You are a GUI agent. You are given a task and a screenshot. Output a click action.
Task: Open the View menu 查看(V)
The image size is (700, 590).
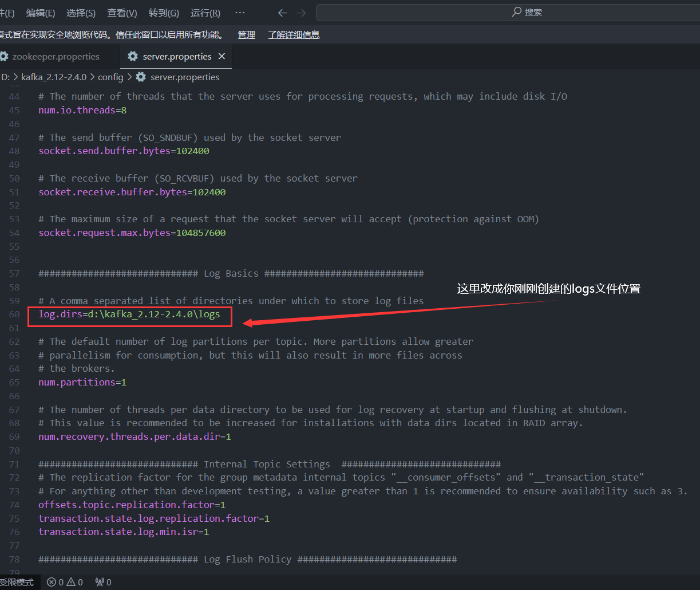[x=122, y=13]
